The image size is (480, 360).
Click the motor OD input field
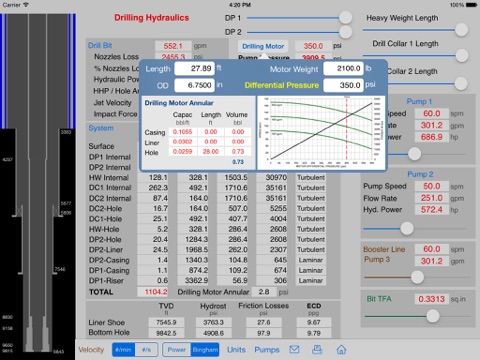195,85
